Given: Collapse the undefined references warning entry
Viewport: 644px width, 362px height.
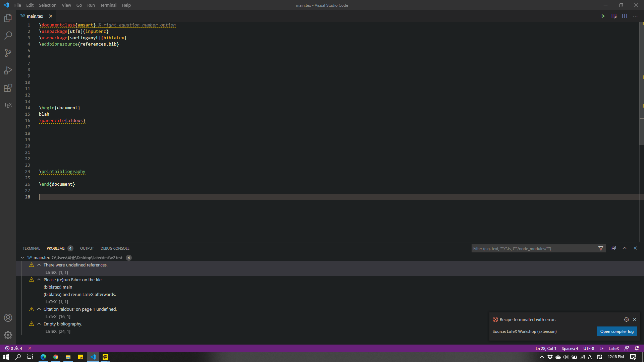Looking at the screenshot, I should [x=39, y=264].
